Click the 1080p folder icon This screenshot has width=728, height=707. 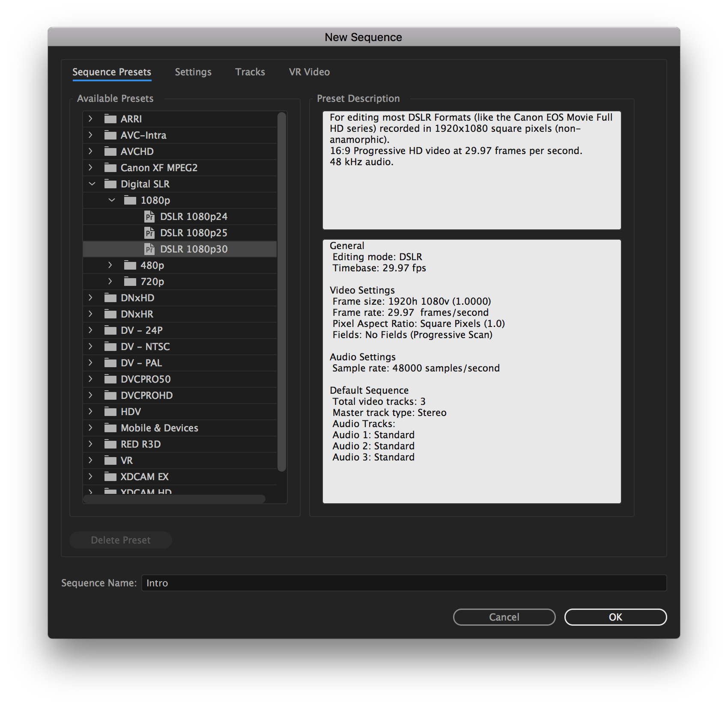[x=130, y=200]
